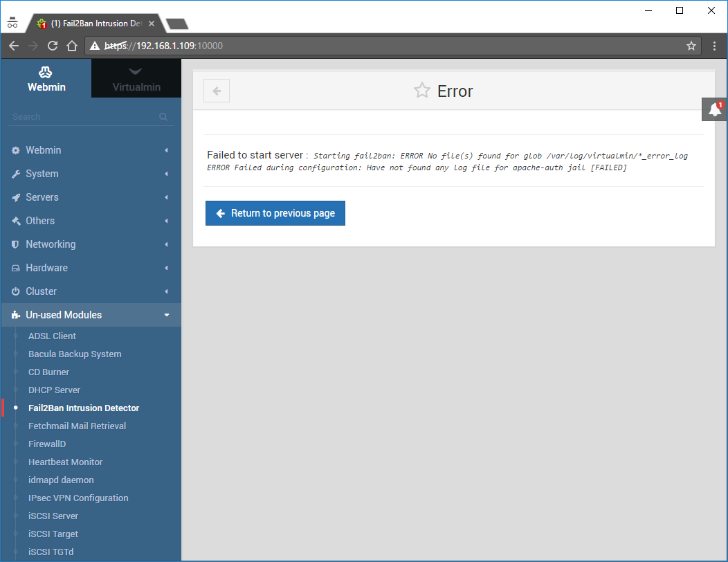The image size is (728, 562).
Task: Click the incognito icon in the title bar
Action: click(12, 22)
